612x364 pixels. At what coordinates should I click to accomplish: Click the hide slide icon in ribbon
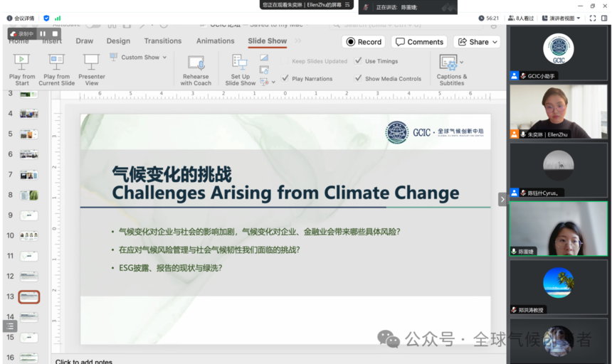[264, 58]
